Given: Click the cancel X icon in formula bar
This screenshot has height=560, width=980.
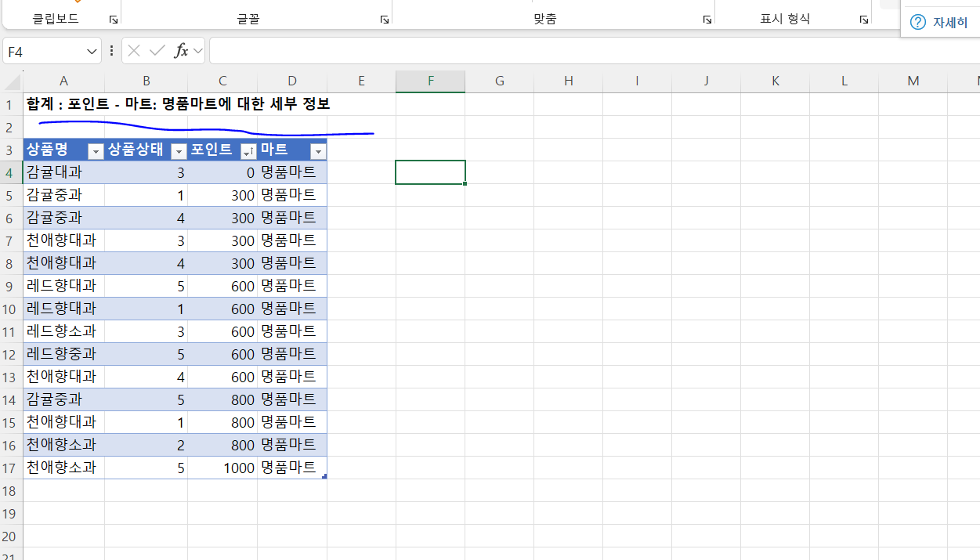Looking at the screenshot, I should click(x=134, y=51).
